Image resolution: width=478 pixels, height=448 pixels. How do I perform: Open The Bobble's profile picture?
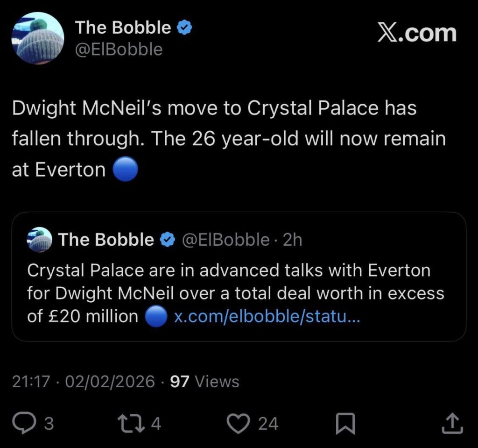pyautogui.click(x=37, y=35)
